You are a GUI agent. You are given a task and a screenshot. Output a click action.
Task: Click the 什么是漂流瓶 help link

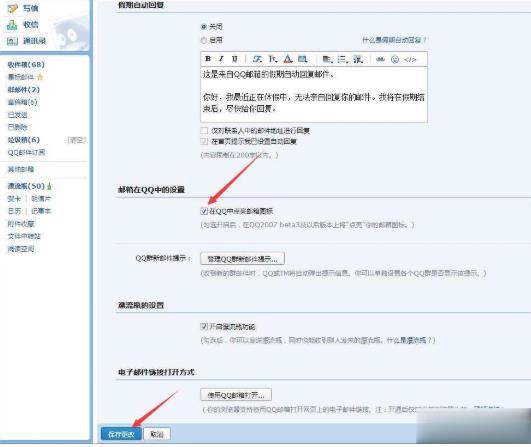[x=410, y=340]
